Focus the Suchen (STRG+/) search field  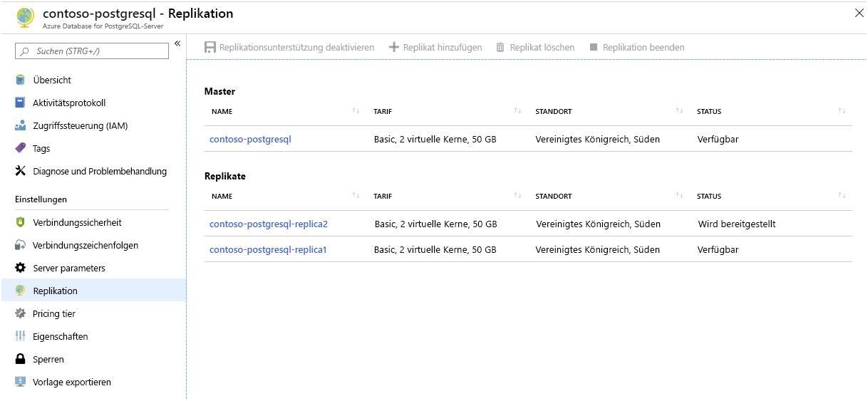(x=92, y=51)
